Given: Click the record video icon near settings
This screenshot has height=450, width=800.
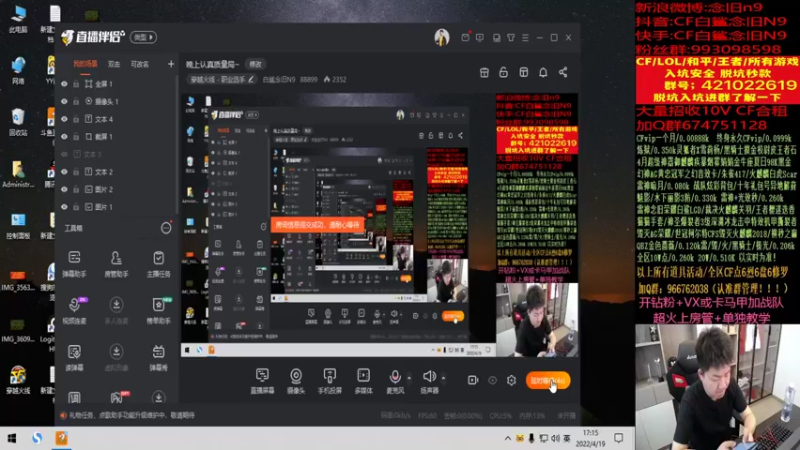Looking at the screenshot, I should pos(473,380).
